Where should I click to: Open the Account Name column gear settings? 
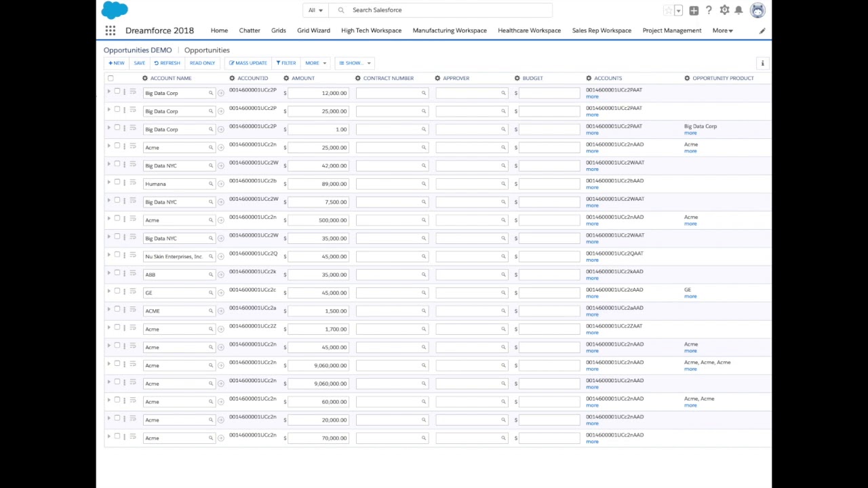[144, 78]
